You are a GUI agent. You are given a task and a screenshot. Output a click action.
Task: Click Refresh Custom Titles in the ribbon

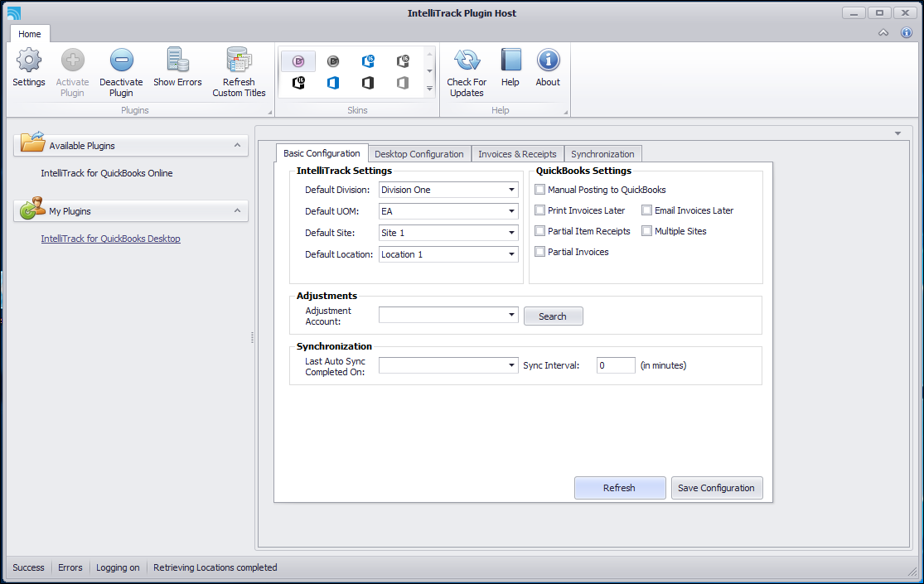coord(239,73)
